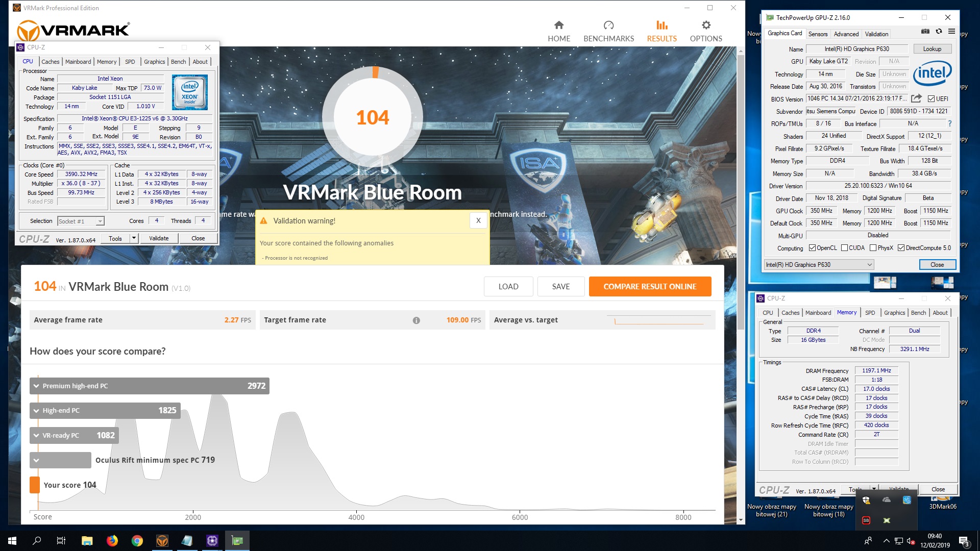This screenshot has height=551, width=980.
Task: Toggle the UEFI checkbox in GPU-Z
Action: tap(931, 99)
